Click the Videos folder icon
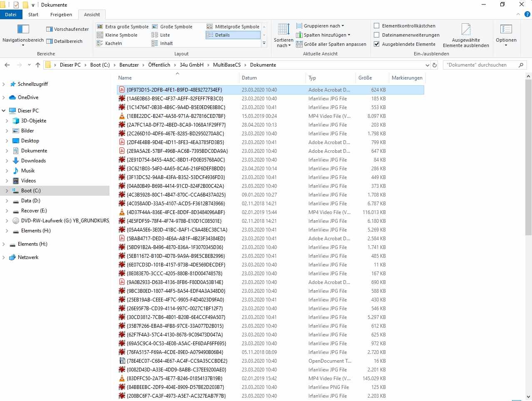This screenshot has width=532, height=401. click(x=16, y=181)
